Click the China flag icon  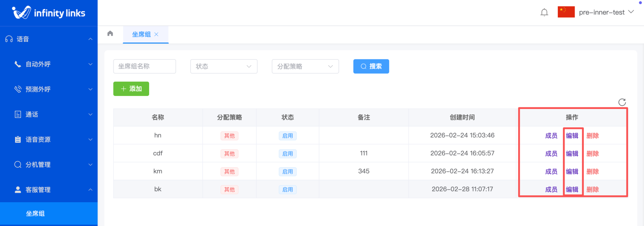point(566,12)
